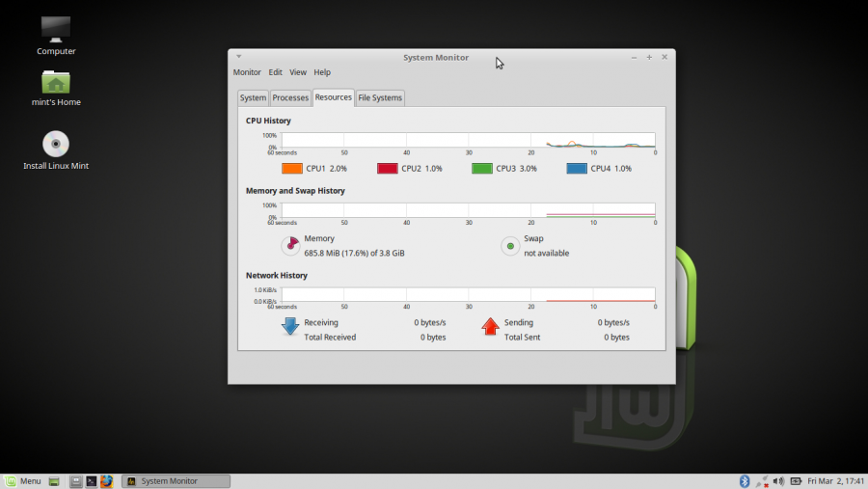This screenshot has height=489, width=868.
Task: Launch Firefox from the panel
Action: 106,481
